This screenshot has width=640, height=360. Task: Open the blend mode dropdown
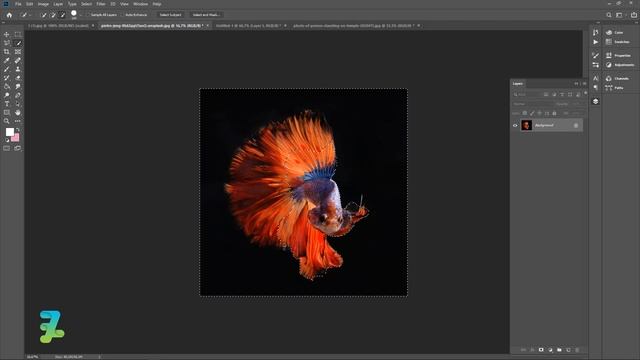pyautogui.click(x=531, y=104)
